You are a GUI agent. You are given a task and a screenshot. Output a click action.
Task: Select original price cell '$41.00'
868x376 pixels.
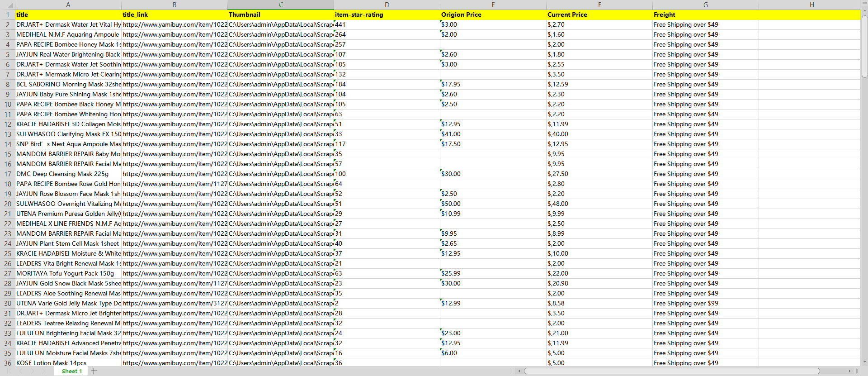(x=493, y=134)
